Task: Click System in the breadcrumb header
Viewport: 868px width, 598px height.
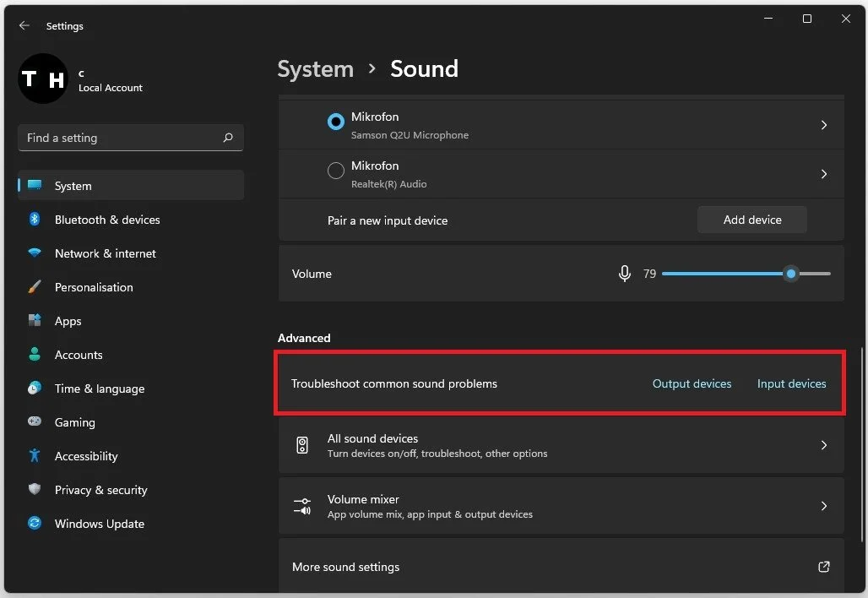Action: (315, 68)
